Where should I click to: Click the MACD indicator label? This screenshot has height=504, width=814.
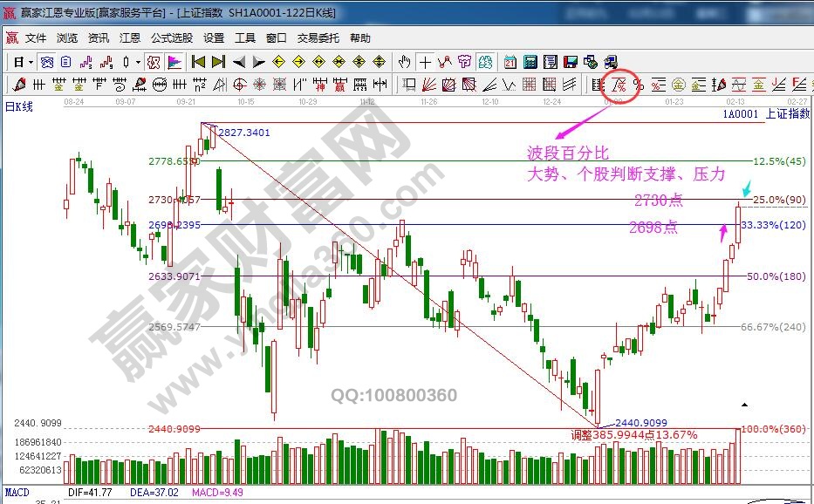coord(17,494)
